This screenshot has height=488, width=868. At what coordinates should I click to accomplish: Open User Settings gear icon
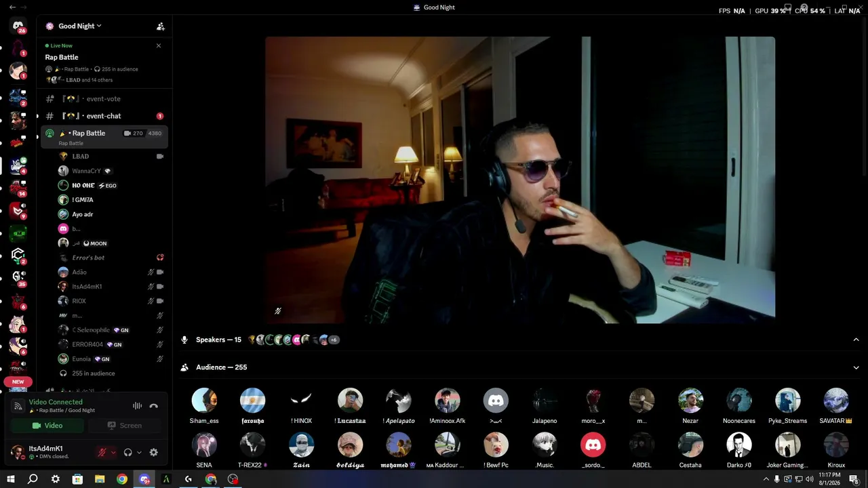(154, 452)
